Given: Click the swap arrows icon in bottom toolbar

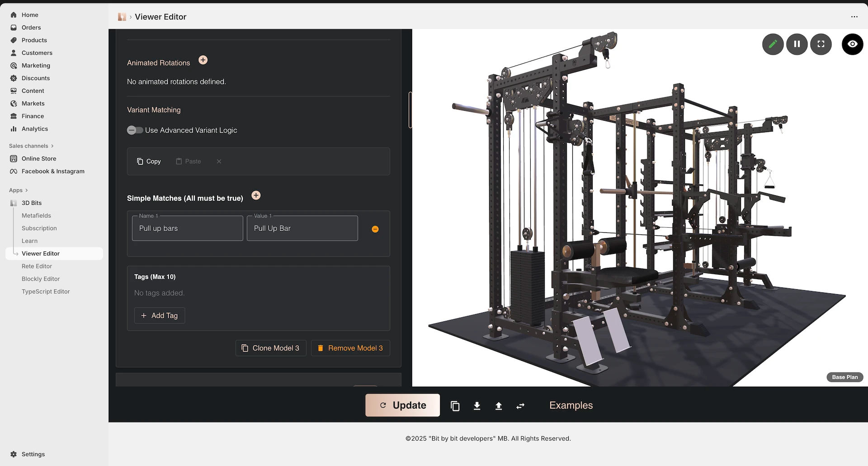Looking at the screenshot, I should [520, 405].
